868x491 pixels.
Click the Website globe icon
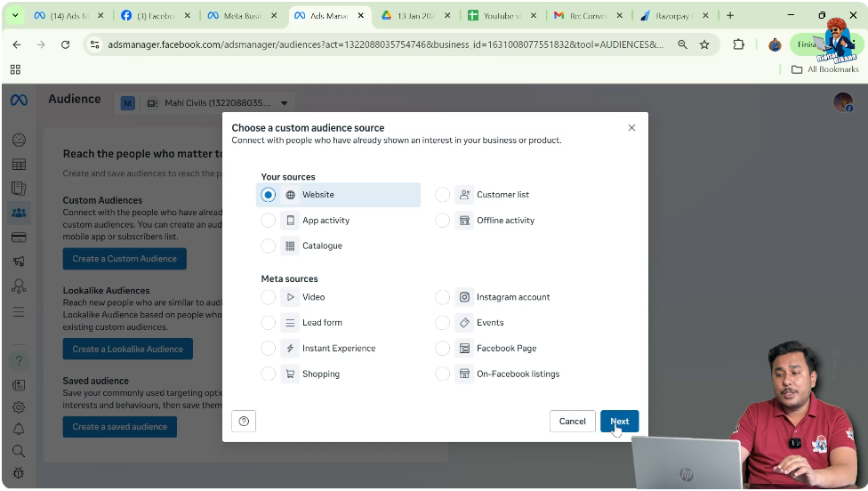click(x=290, y=195)
